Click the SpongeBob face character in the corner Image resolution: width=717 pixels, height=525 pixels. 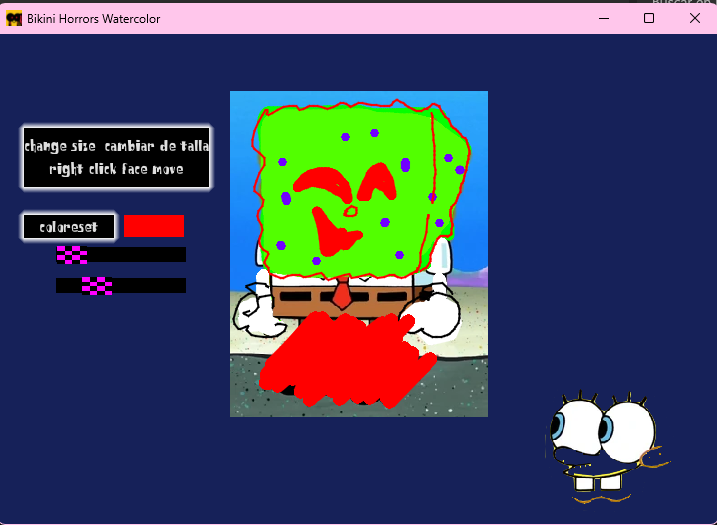[607, 448]
